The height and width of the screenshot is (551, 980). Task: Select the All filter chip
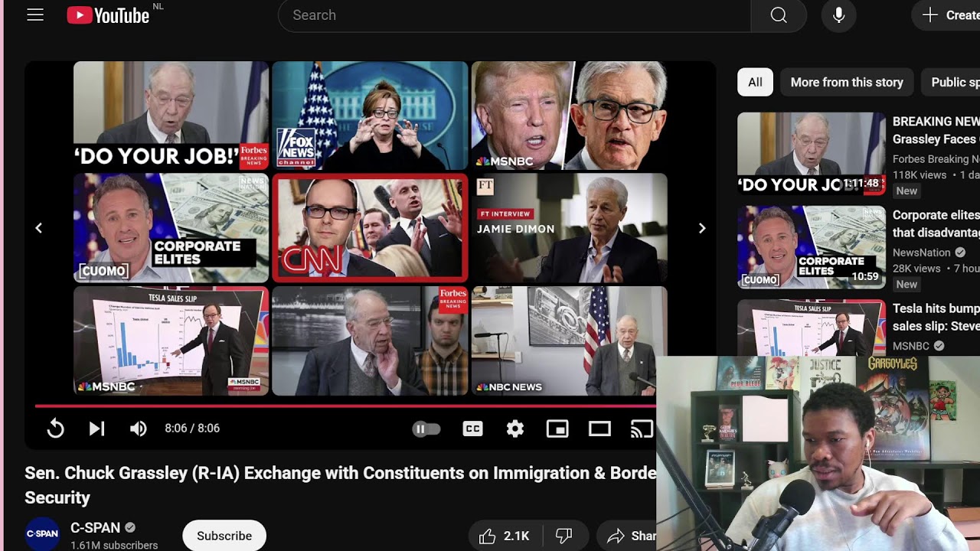tap(755, 82)
